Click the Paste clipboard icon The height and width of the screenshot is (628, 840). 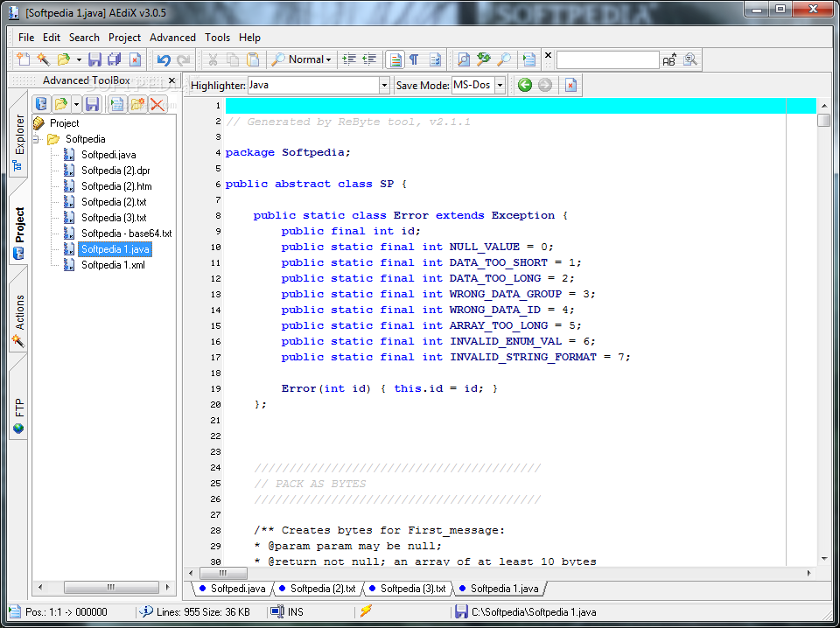click(253, 59)
